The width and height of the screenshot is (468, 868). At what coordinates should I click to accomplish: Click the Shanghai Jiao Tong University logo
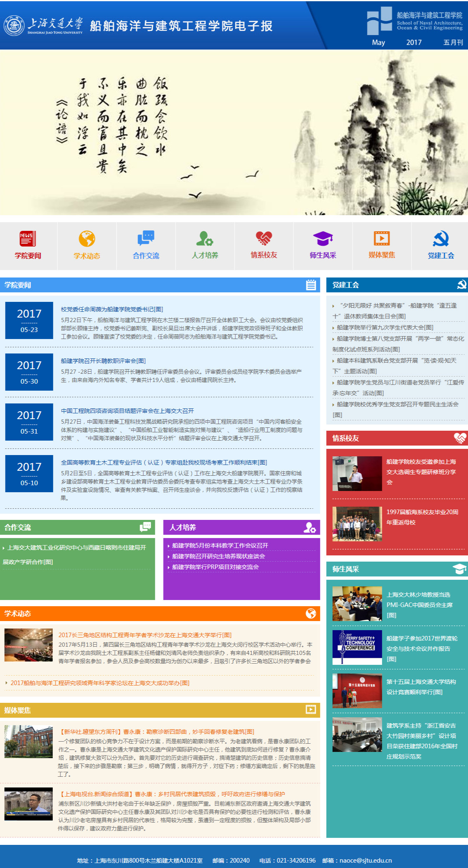44,26
